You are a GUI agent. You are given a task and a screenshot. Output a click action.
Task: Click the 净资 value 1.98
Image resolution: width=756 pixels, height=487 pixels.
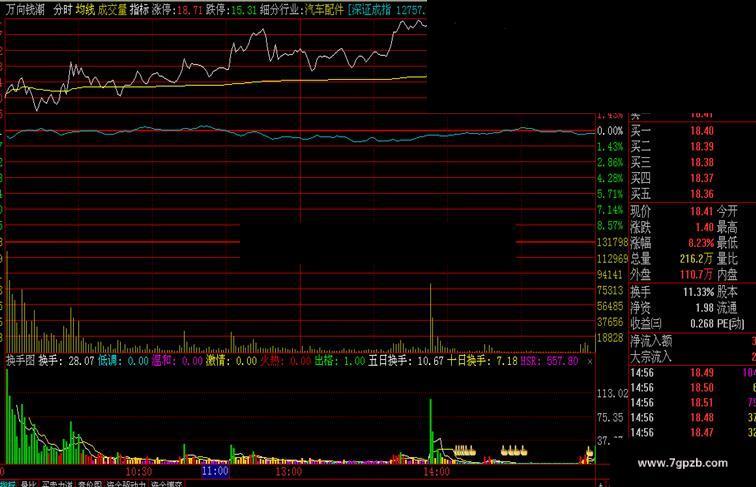click(704, 308)
